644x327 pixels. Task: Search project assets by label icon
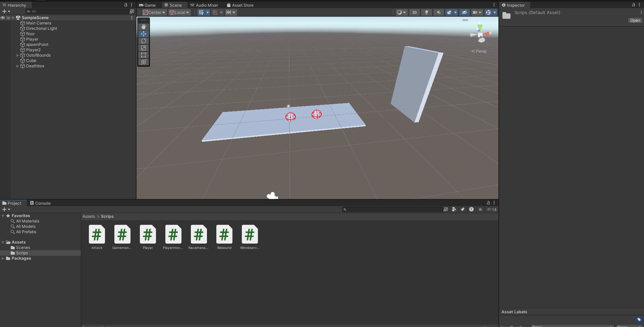pos(463,209)
